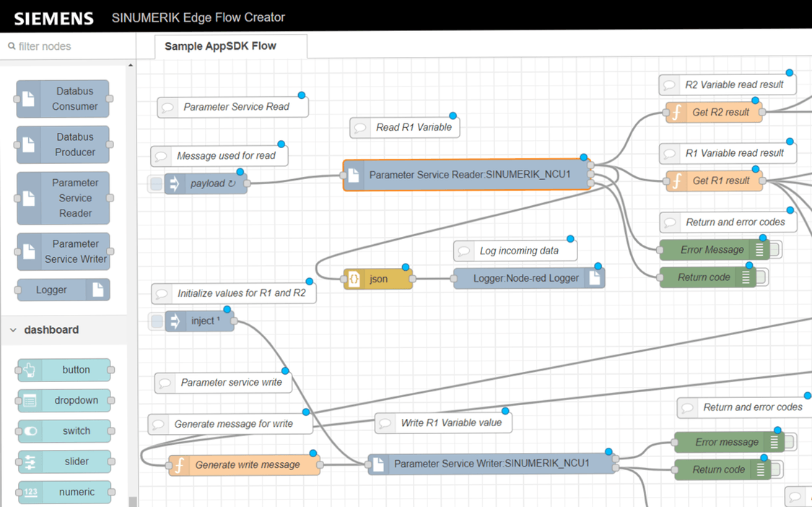The height and width of the screenshot is (507, 812).
Task: Click the Log incoming data comment node
Action: click(515, 251)
